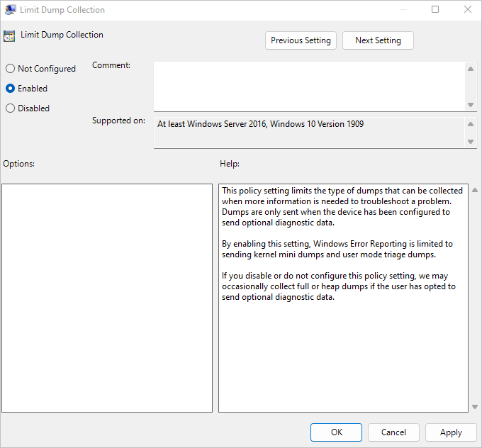Maximize the Limit Dump Collection window
The image size is (482, 448).
(435, 9)
